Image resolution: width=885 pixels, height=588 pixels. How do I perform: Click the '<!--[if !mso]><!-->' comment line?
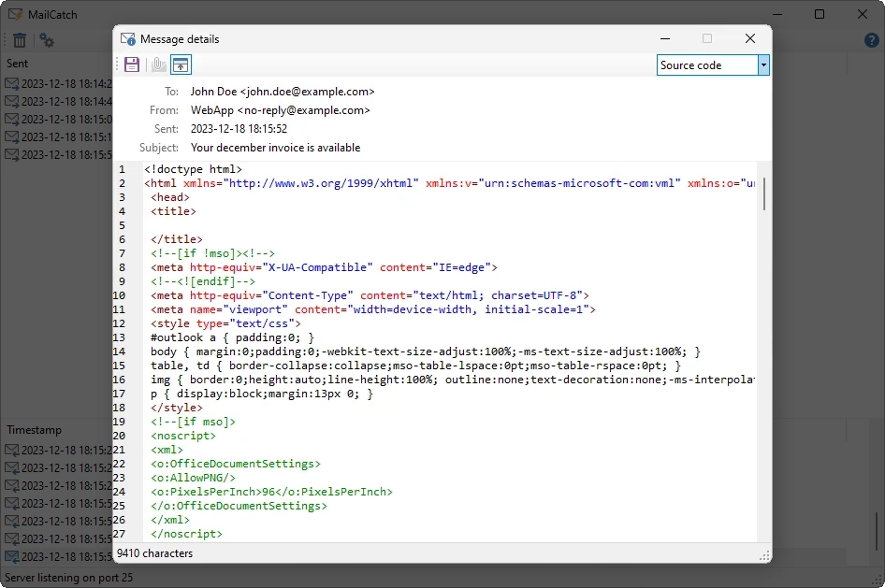tap(212, 253)
